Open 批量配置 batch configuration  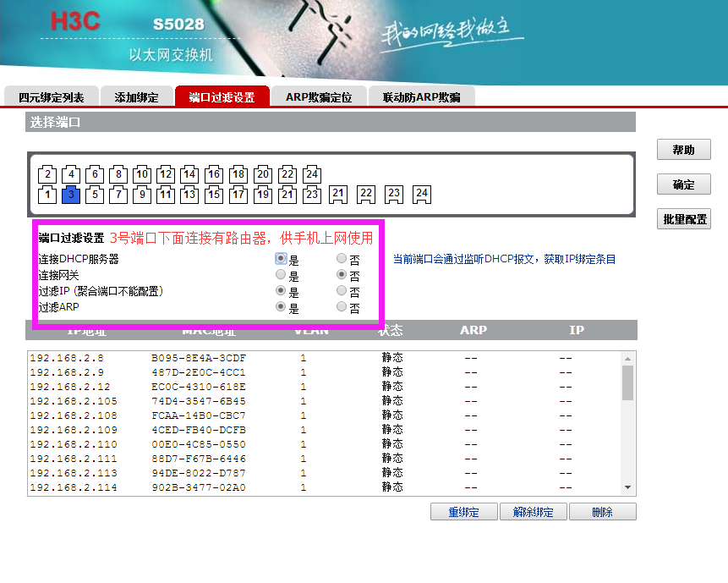(683, 219)
